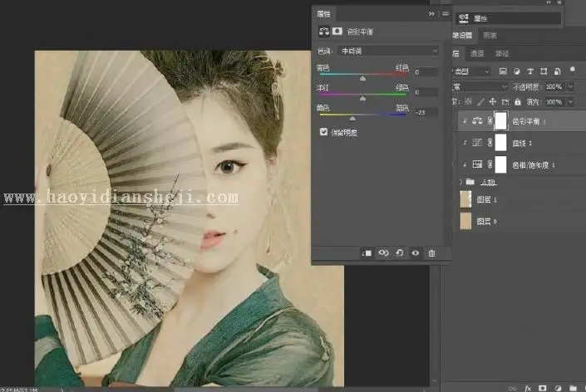
Task: Toggle the Preserve Luminosity checkbox
Action: [323, 131]
